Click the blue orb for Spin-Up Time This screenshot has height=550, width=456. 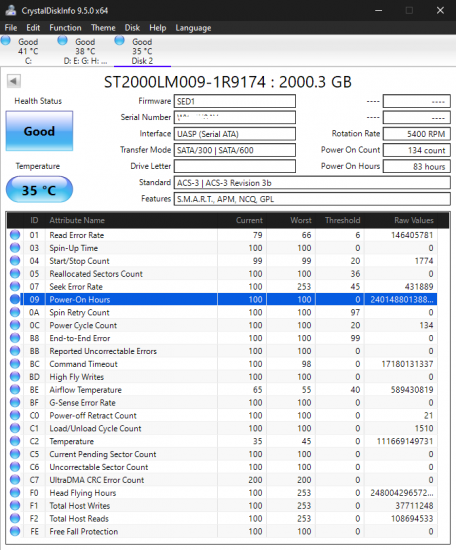pos(15,248)
